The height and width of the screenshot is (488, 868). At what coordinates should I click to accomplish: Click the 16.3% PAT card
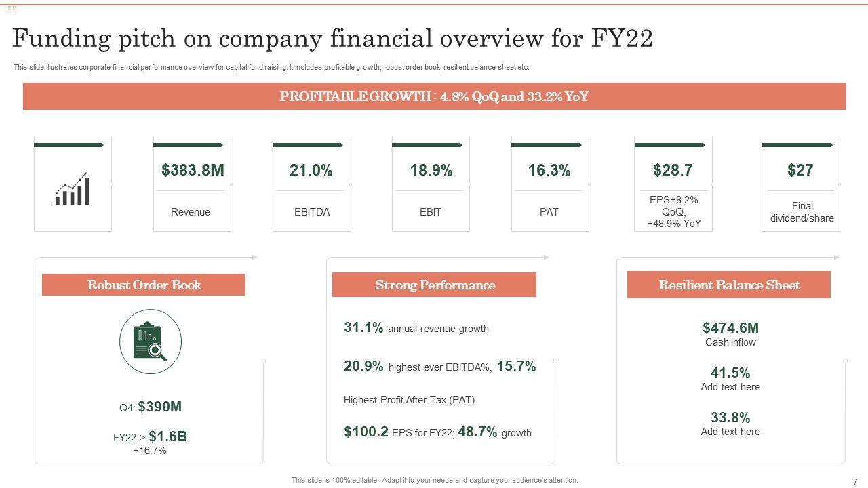[549, 184]
